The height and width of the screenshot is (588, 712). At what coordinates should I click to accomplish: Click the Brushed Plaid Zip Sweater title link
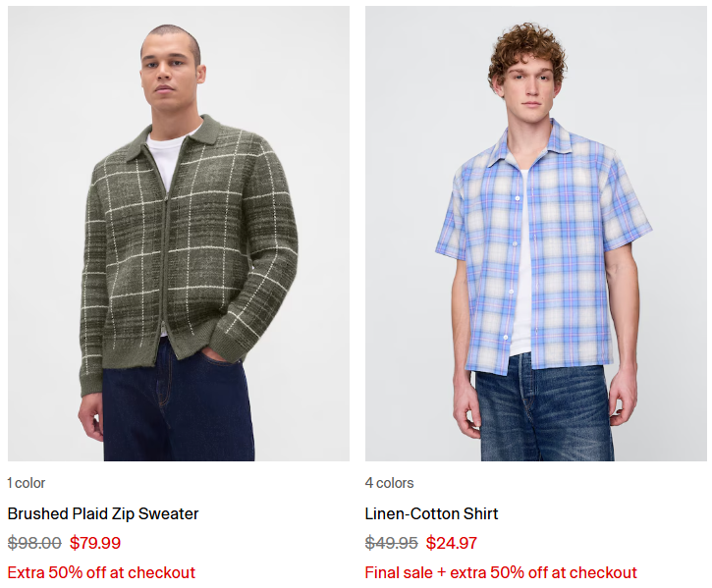pos(103,513)
